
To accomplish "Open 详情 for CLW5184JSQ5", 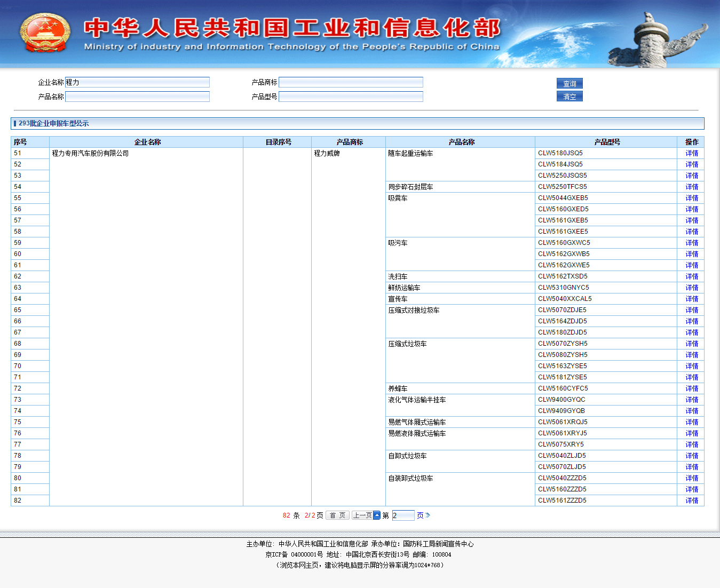I will 692,164.
